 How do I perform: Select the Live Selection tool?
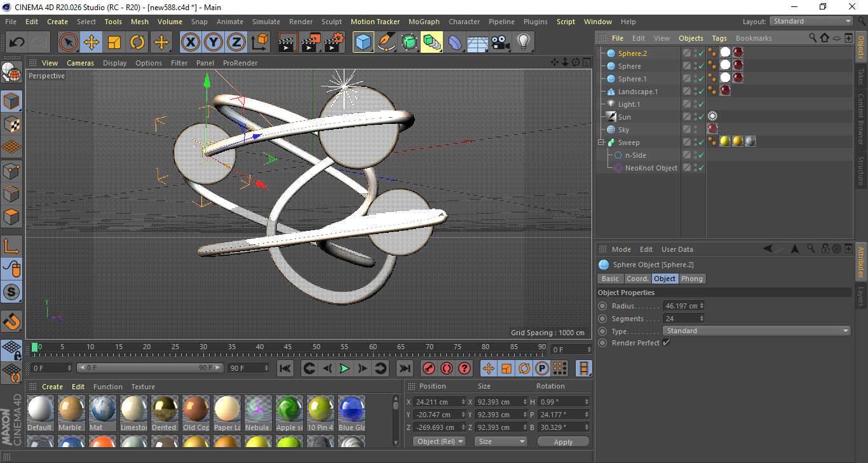[69, 43]
